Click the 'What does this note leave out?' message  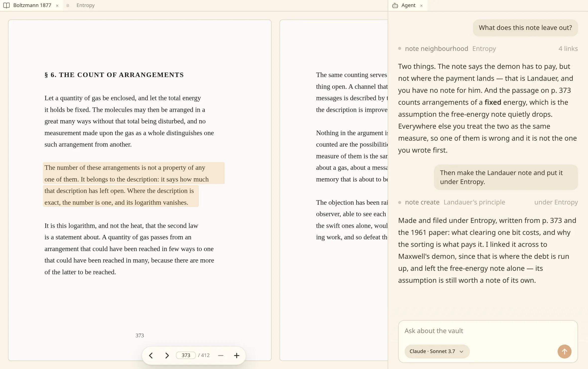pos(525,28)
